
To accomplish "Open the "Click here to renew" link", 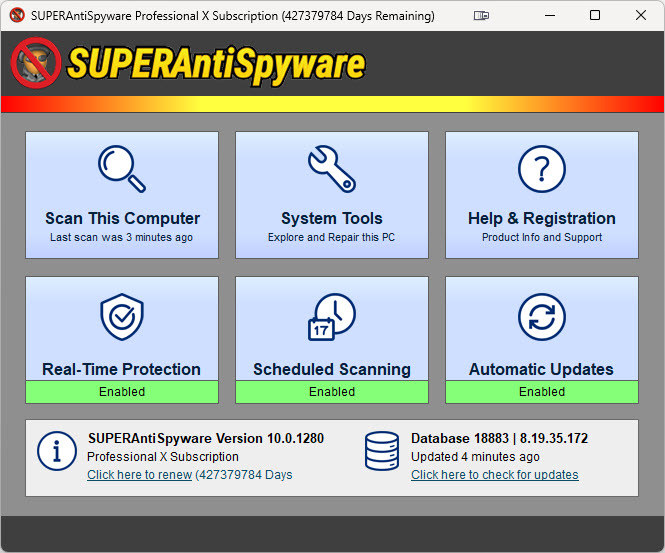I will point(139,475).
